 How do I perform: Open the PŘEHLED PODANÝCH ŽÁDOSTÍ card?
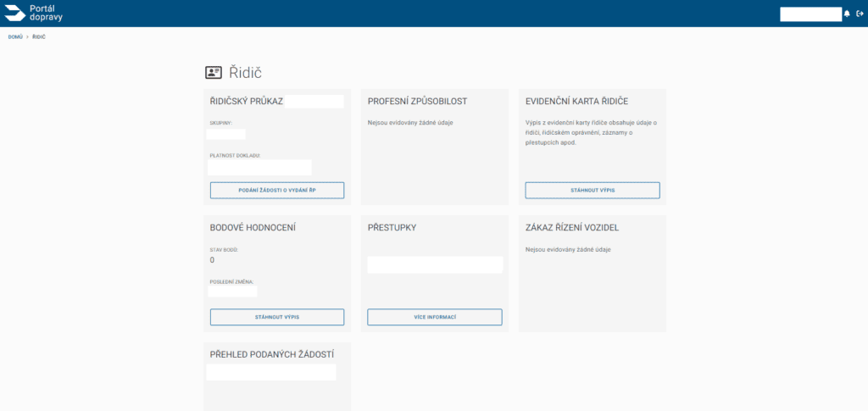277,377
